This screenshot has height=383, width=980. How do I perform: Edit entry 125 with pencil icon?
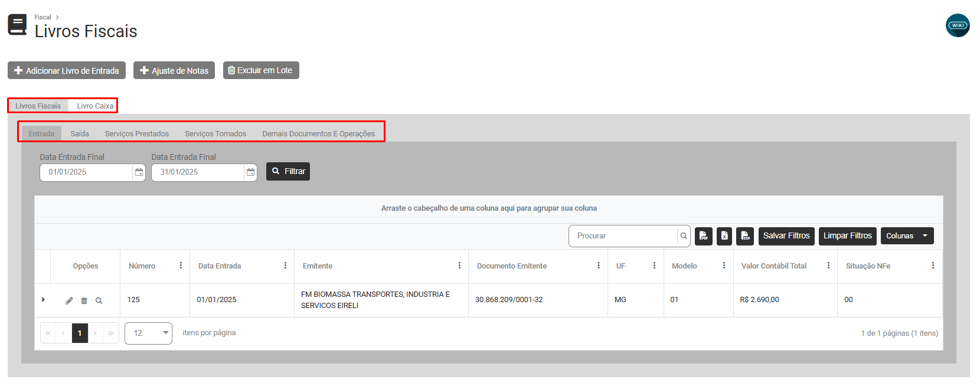69,300
